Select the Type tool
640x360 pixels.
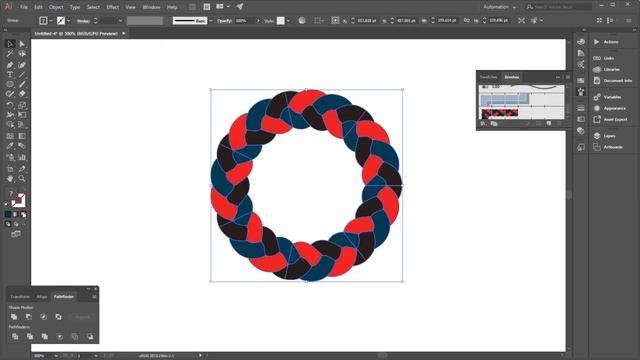pos(10,75)
